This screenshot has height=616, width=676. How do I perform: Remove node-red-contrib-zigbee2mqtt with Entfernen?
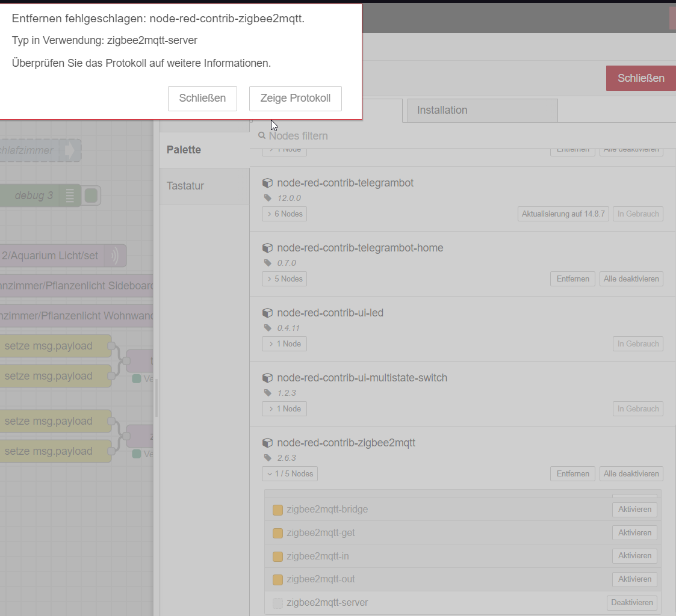click(572, 474)
